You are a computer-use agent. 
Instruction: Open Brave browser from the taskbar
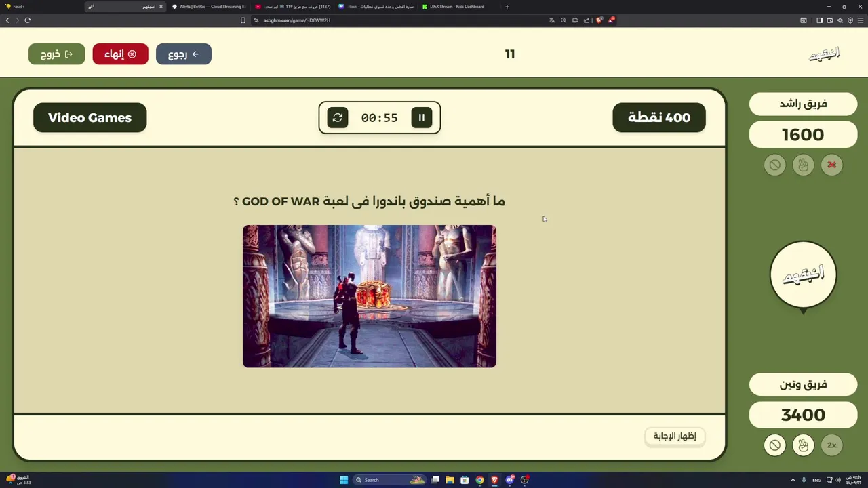click(x=494, y=480)
